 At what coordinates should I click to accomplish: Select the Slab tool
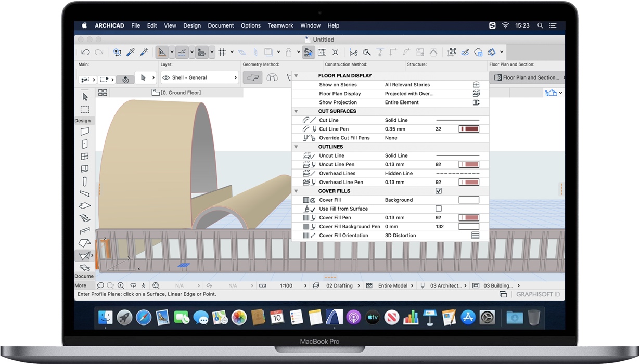click(84, 205)
